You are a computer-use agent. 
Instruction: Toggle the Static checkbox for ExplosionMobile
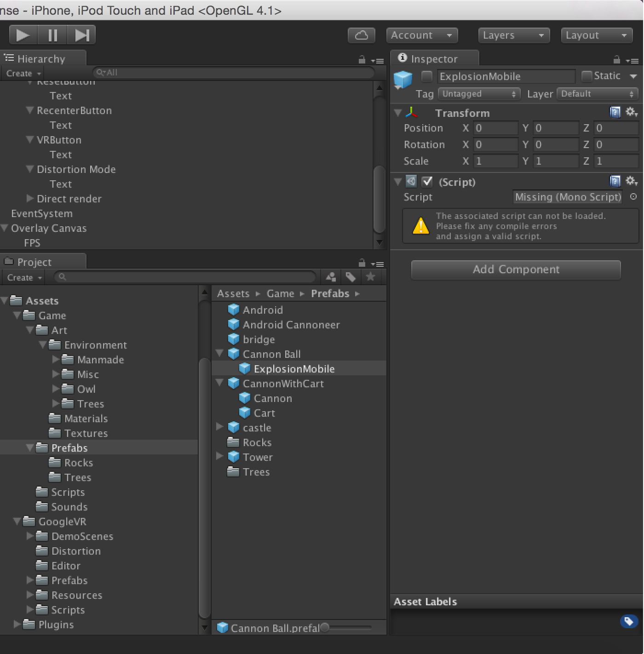pyautogui.click(x=586, y=76)
